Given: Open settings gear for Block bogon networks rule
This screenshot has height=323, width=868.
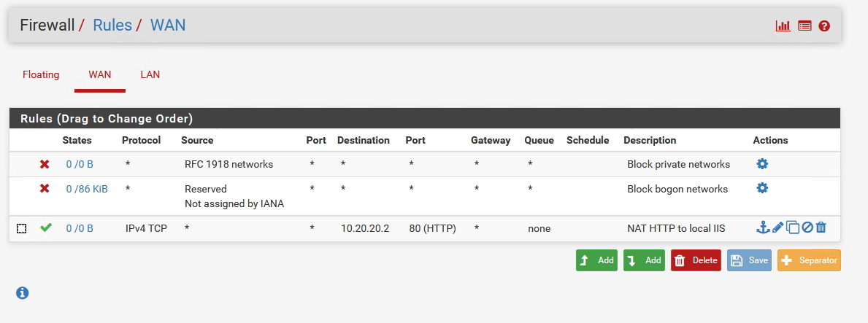Looking at the screenshot, I should 762,188.
